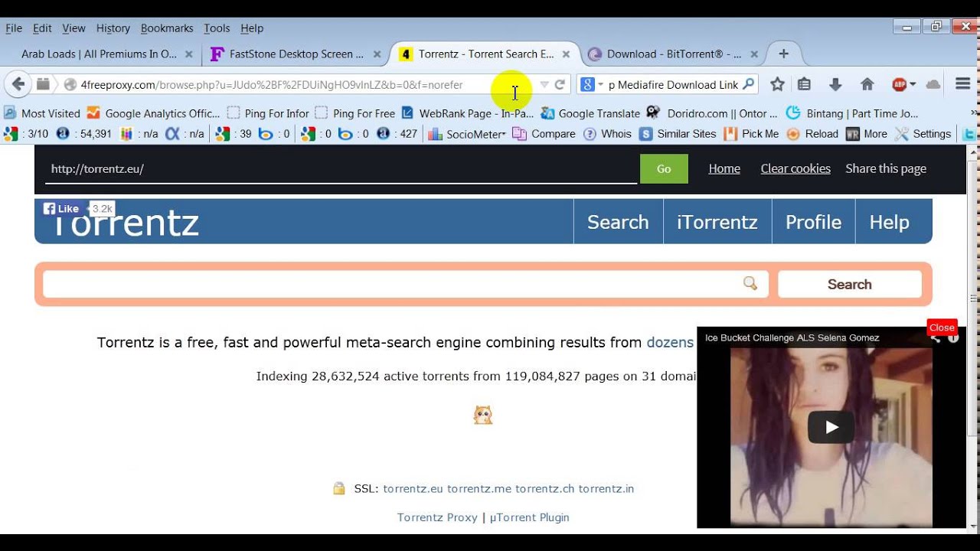Click the proxy Home link
Viewport: 980px width, 551px height.
click(724, 168)
